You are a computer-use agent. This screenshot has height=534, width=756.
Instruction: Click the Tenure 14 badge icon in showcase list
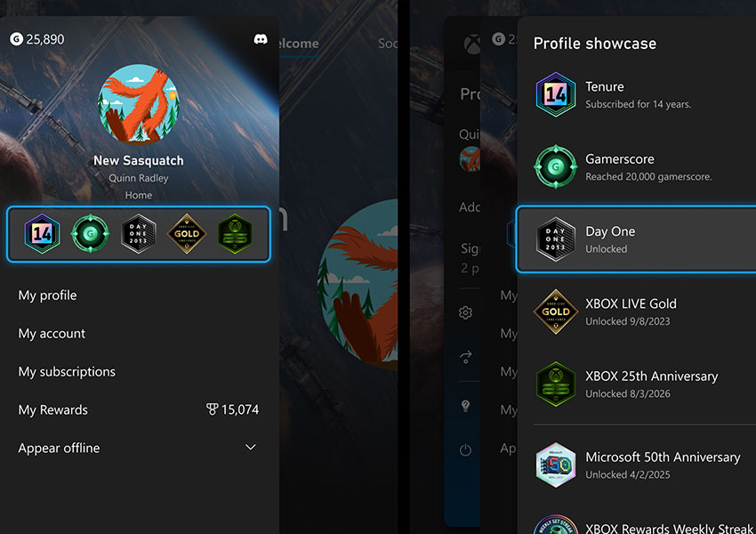tap(555, 94)
